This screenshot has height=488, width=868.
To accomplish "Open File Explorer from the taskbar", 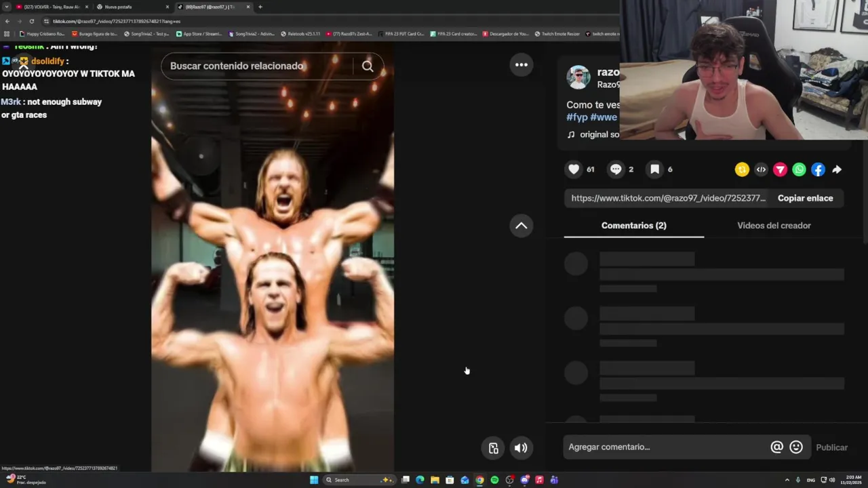I will tap(435, 480).
